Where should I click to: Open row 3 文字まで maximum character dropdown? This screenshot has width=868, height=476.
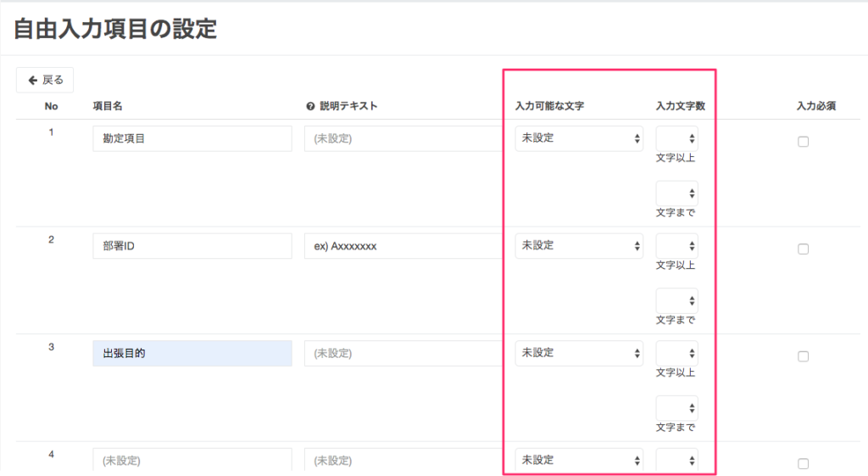(676, 408)
